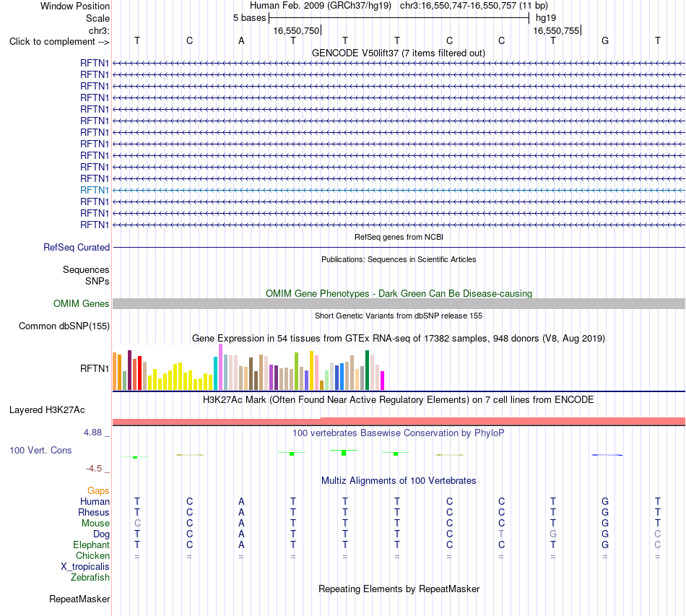Image resolution: width=686 pixels, height=616 pixels.
Task: Click the dark green bar in GTEx chart
Action: (367, 370)
